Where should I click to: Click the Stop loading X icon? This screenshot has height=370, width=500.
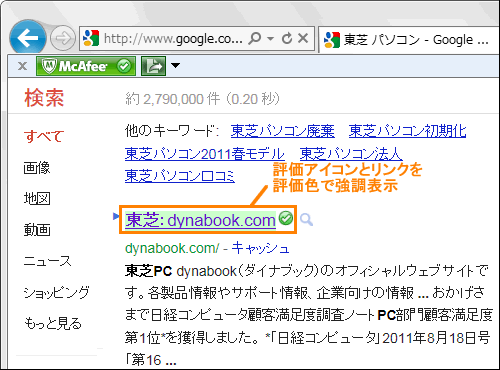click(303, 38)
